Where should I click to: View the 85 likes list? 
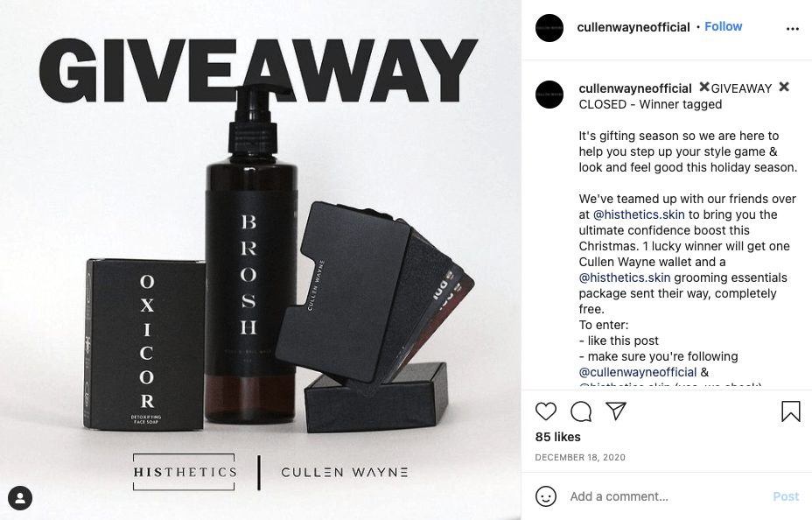pos(557,437)
